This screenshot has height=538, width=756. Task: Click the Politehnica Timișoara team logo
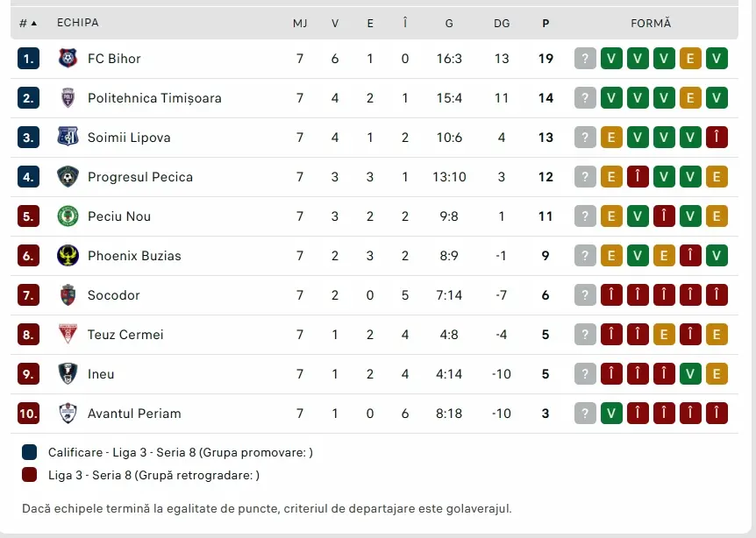pos(68,98)
